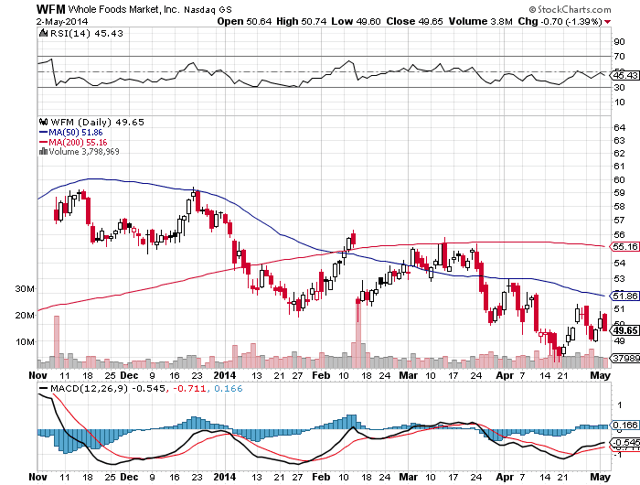Screen dimensions: 640x485
Task: Click the Mar label on price chart axis
Action: pos(408,375)
